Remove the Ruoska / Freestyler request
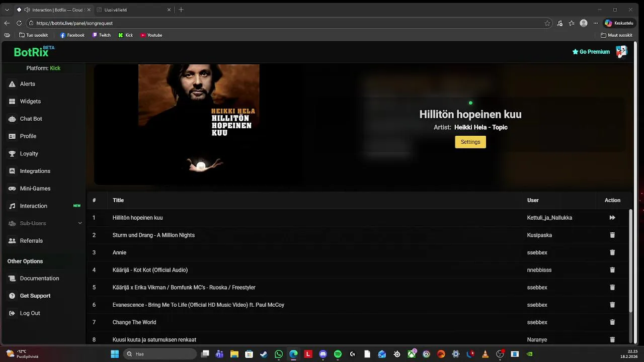This screenshot has width=644, height=362. coord(612,288)
